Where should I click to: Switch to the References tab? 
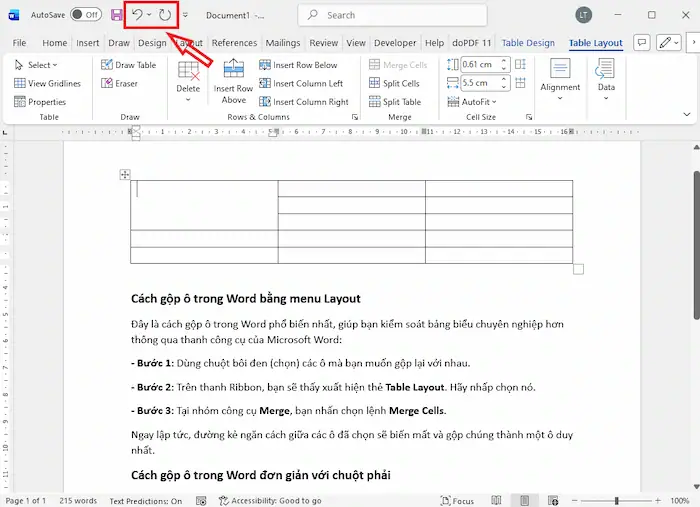click(234, 43)
